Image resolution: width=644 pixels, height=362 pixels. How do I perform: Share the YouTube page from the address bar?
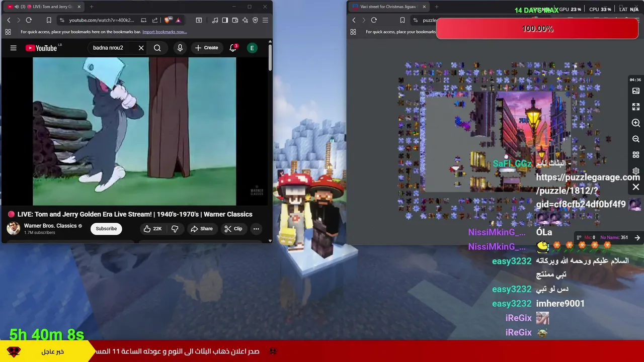tap(155, 20)
